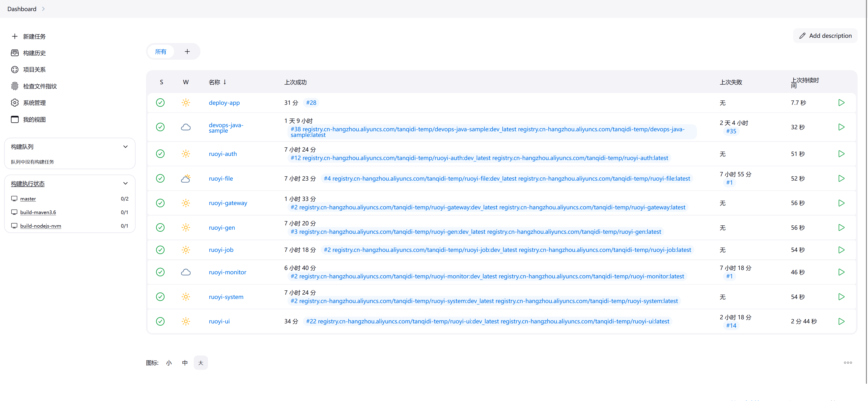
Task: Open ruoyi-monitor job page
Action: [x=227, y=272]
